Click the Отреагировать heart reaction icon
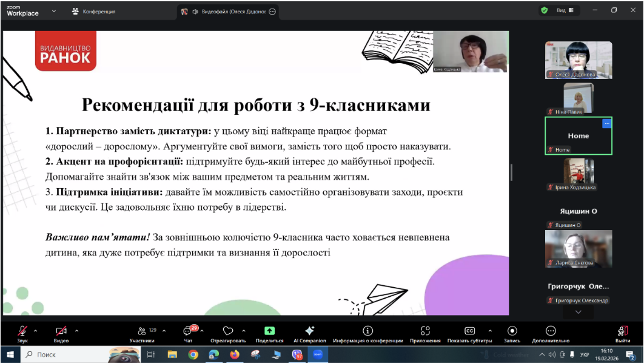644x363 pixels. (x=228, y=330)
